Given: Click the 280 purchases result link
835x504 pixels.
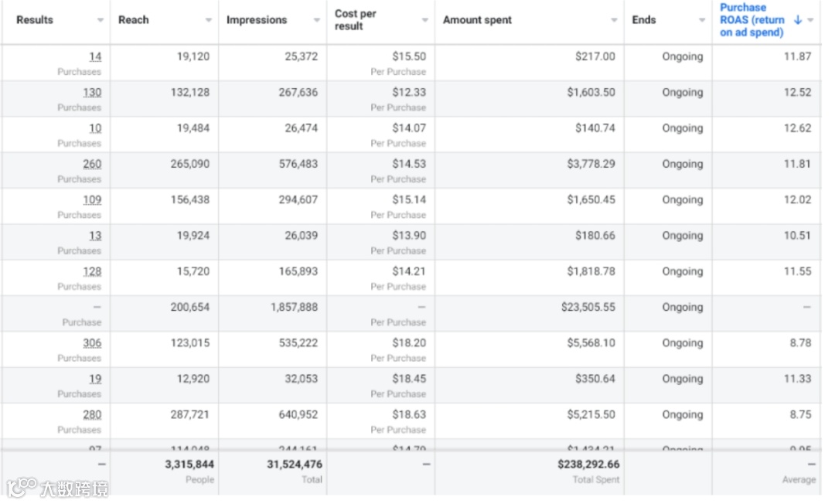Looking at the screenshot, I should coord(92,414).
